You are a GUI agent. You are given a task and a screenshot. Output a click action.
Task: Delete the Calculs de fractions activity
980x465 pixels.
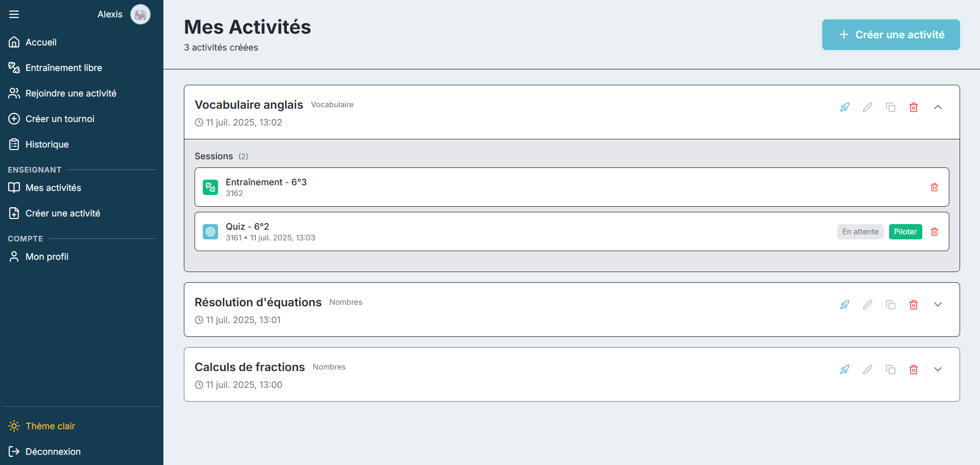coord(914,370)
